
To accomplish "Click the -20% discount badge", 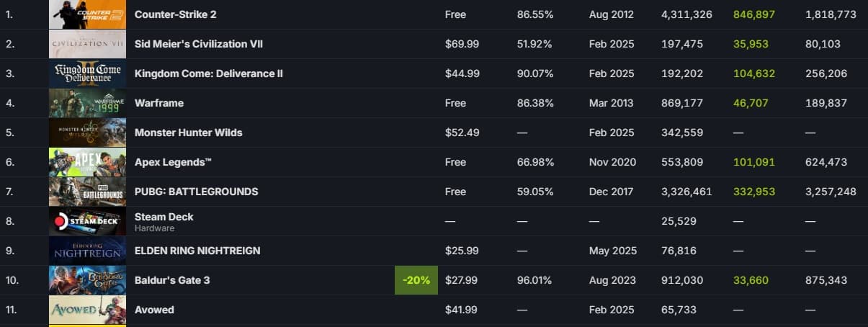I will click(416, 280).
